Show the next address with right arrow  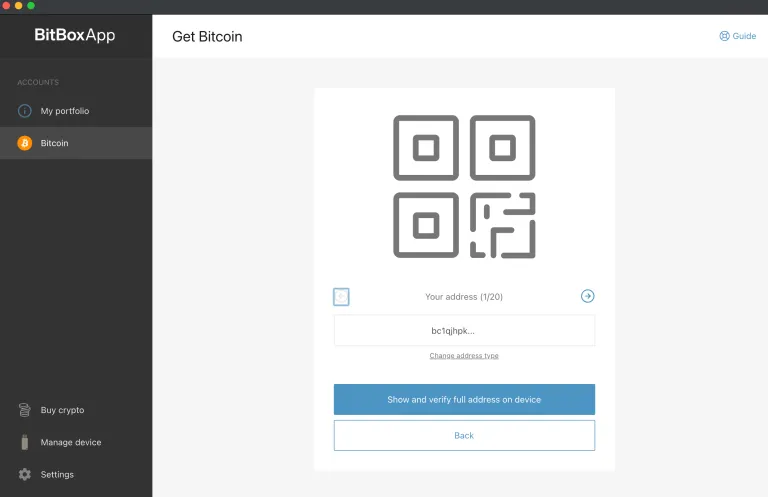[588, 296]
